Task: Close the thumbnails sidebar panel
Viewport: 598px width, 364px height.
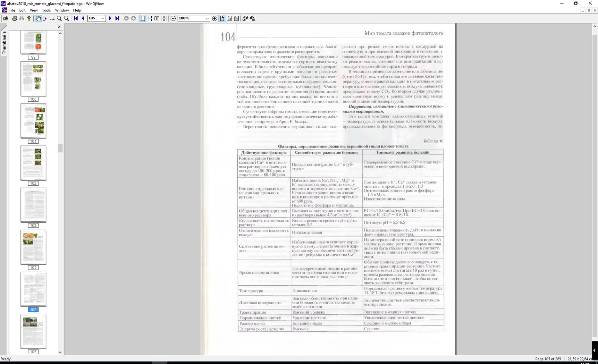Action: coord(59,27)
